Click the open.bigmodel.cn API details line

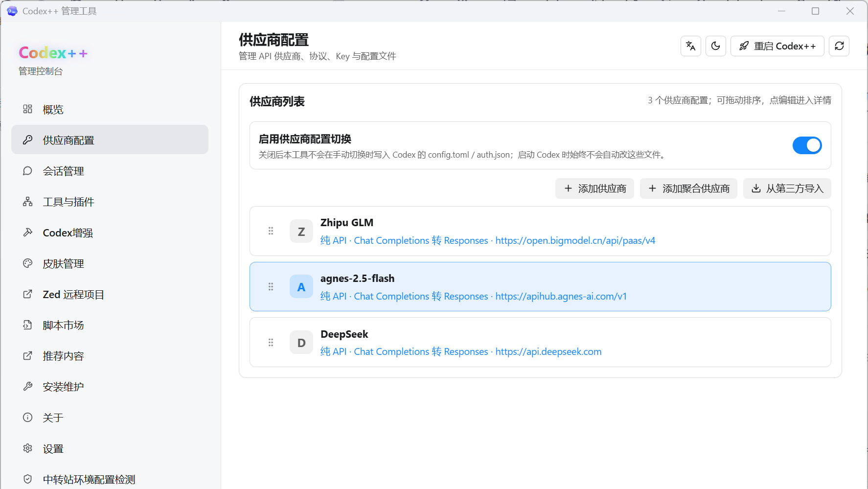pos(487,240)
